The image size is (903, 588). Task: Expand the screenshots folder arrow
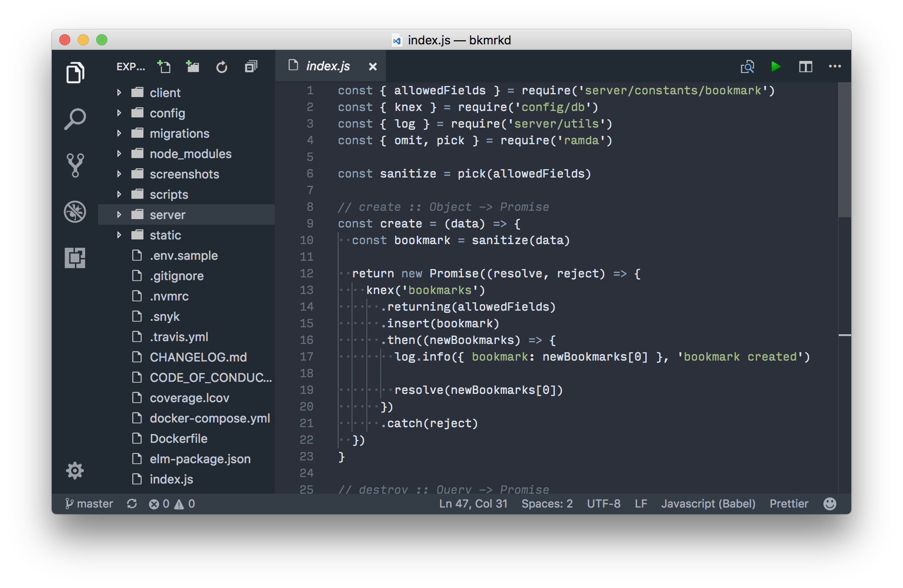tap(119, 174)
